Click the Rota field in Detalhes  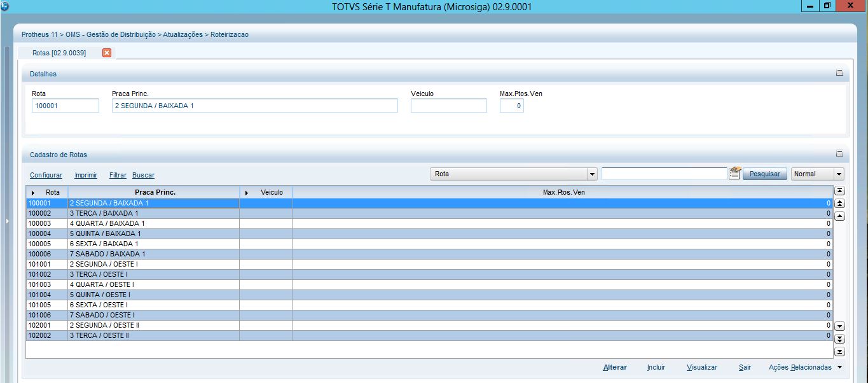pyautogui.click(x=65, y=106)
